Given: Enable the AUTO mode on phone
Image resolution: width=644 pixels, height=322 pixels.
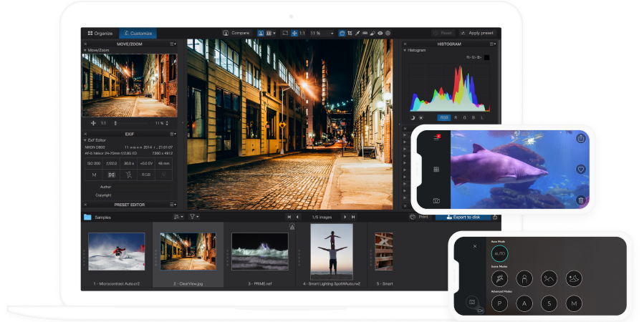Looking at the screenshot, I should pos(499,254).
